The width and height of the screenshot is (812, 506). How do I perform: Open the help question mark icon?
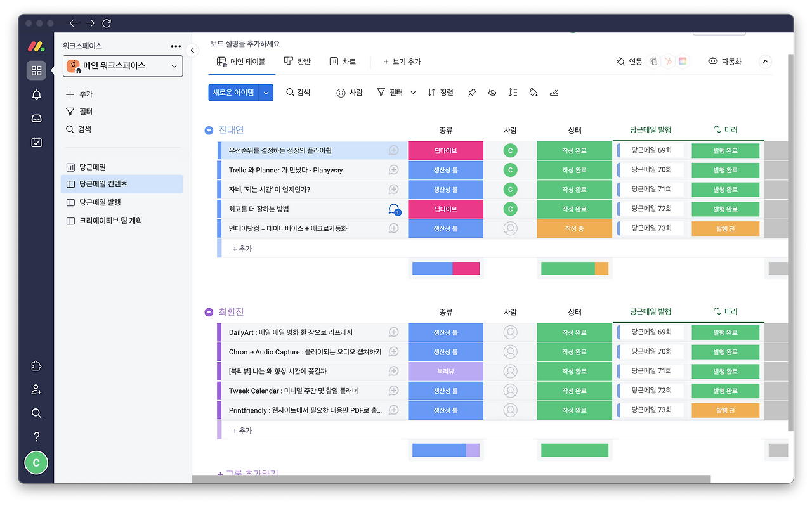click(x=36, y=437)
